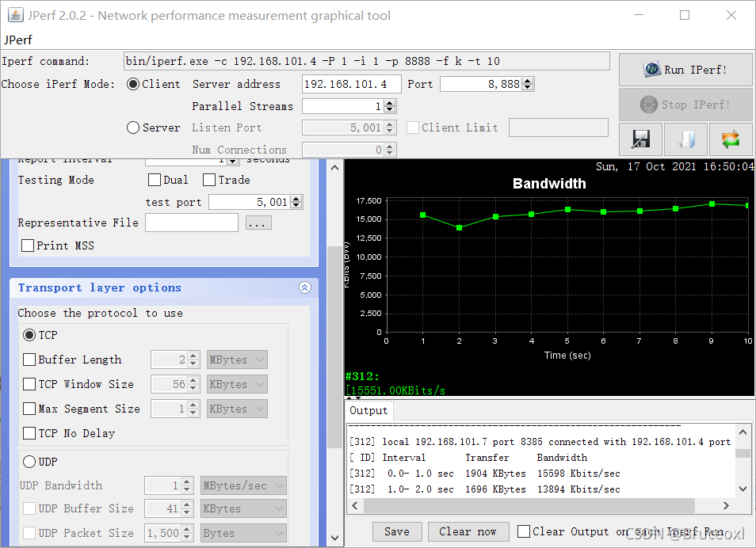Click the Num Connections stepper
This screenshot has height=548, width=756.
pyautogui.click(x=390, y=150)
